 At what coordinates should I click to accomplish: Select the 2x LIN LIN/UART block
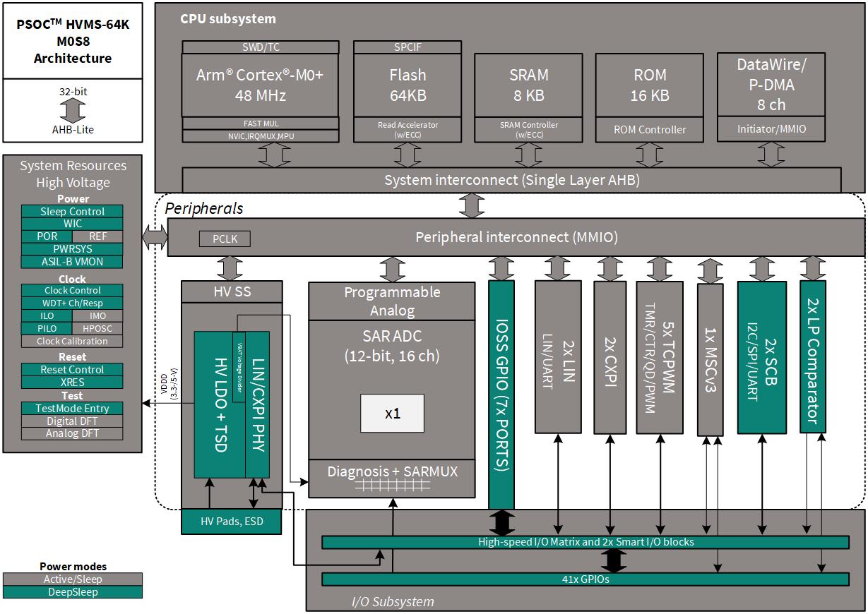click(558, 357)
